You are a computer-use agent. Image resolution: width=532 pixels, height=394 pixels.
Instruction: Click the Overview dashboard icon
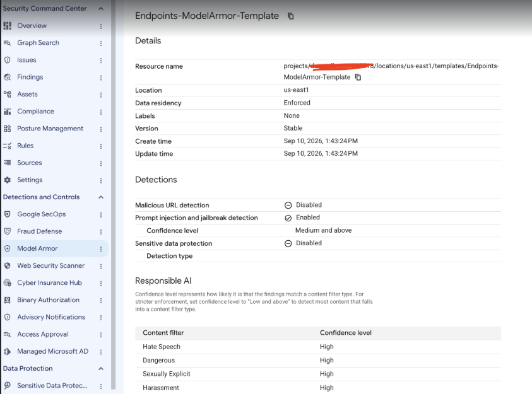7,26
